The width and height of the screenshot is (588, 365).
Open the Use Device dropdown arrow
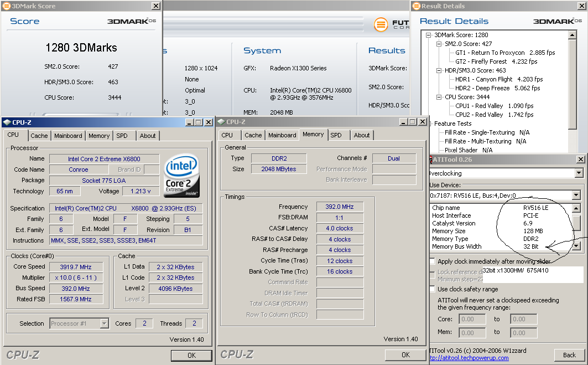pyautogui.click(x=576, y=196)
